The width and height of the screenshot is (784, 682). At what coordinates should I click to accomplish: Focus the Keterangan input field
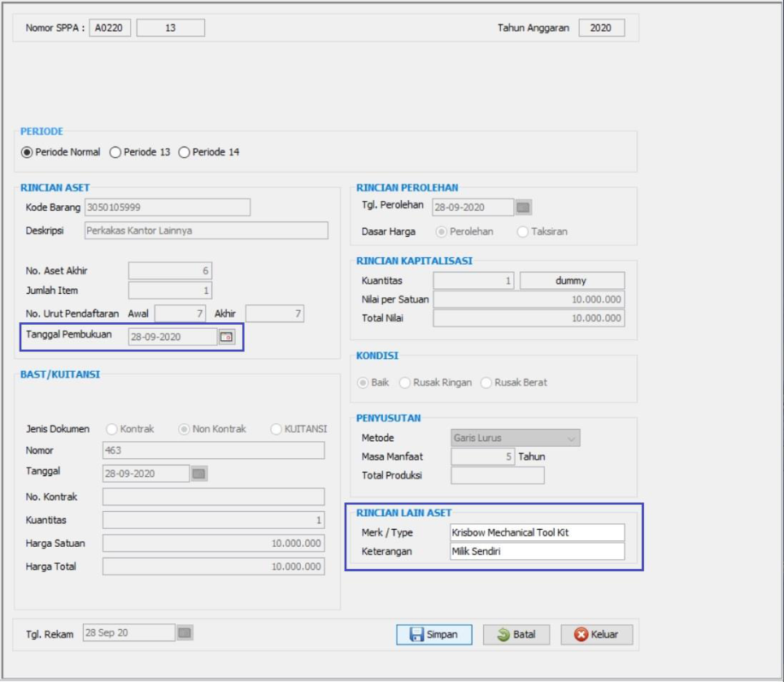pos(537,552)
